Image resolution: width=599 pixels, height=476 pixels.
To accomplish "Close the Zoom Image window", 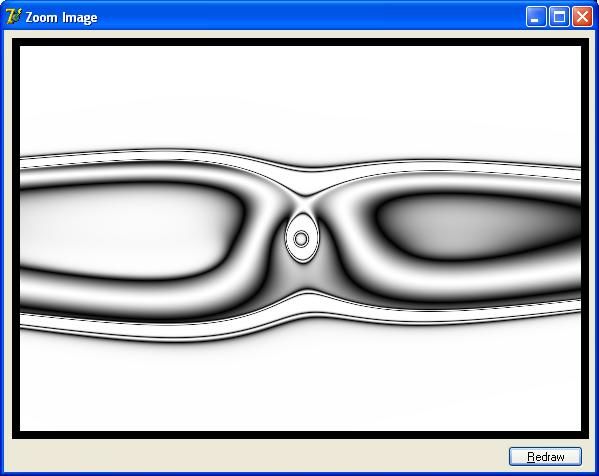I will (x=582, y=17).
